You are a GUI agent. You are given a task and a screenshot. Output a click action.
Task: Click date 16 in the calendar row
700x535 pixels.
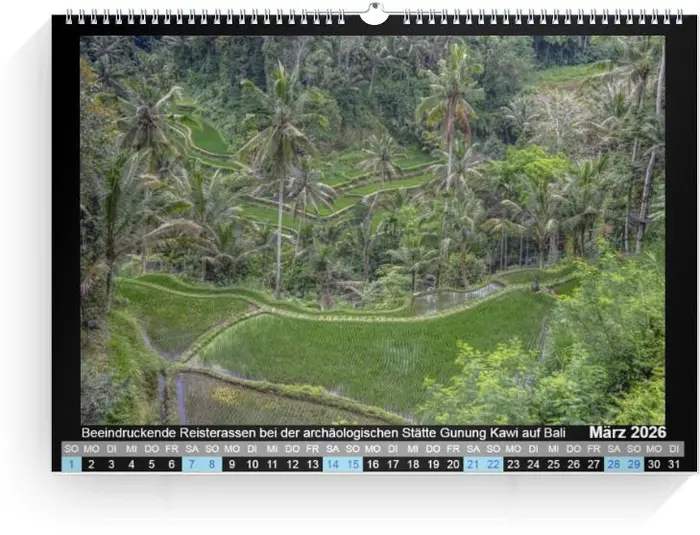[x=373, y=464]
